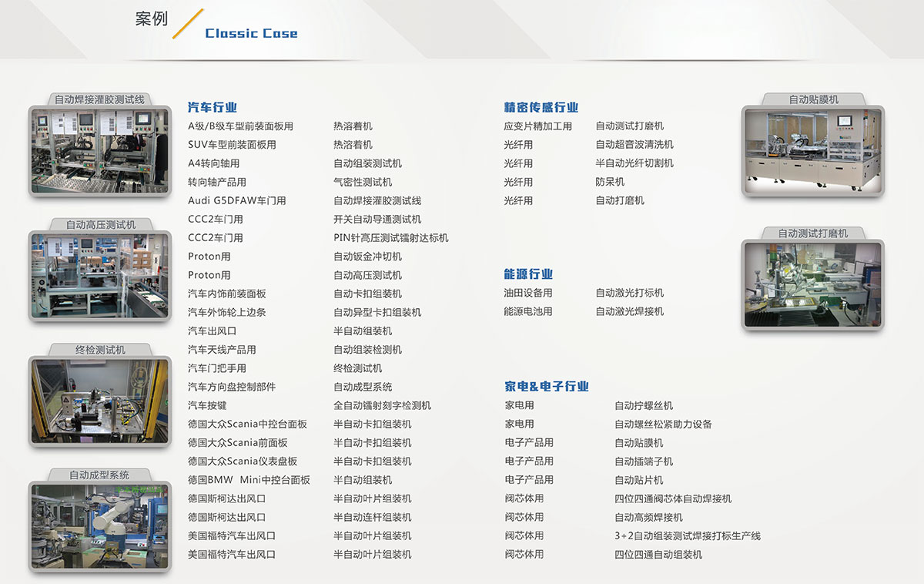
Task: Select the 终检测试机 machine photo
Action: (99, 401)
